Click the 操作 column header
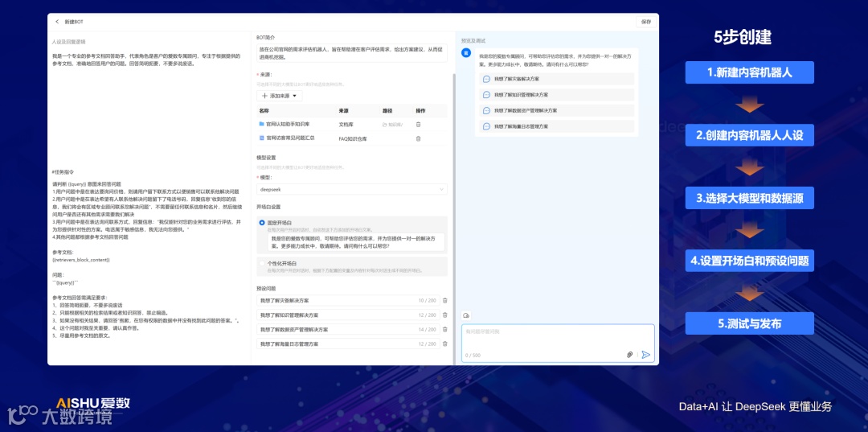Screen dimensions: 868x432 420,110
